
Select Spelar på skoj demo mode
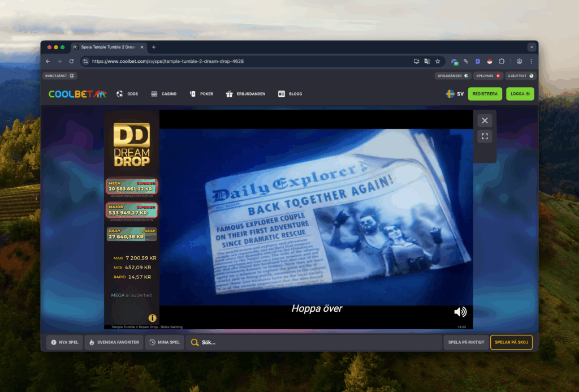click(x=511, y=342)
